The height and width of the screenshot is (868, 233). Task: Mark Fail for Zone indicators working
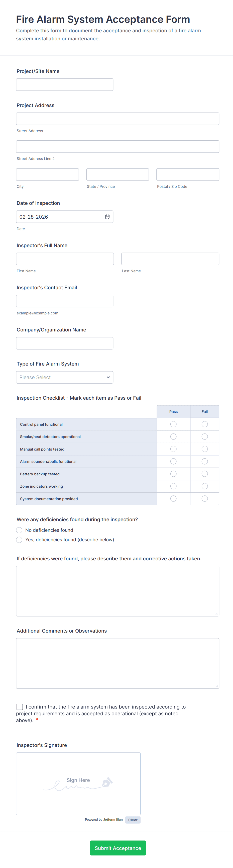(204, 486)
